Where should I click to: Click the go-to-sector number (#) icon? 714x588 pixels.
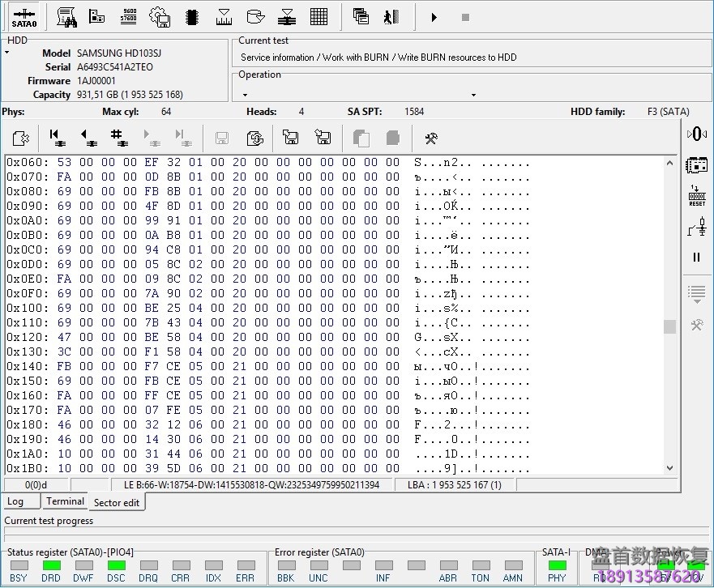(x=120, y=138)
